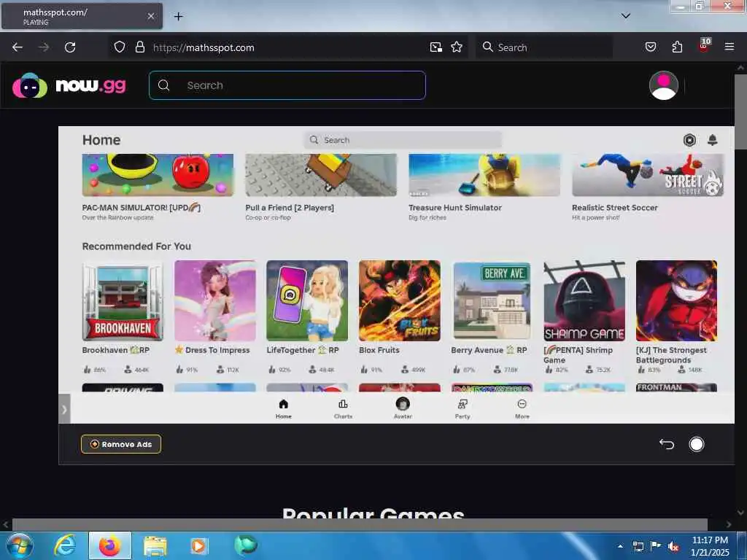Image resolution: width=747 pixels, height=560 pixels.
Task: Focus the now.gg Search field
Action: click(287, 85)
